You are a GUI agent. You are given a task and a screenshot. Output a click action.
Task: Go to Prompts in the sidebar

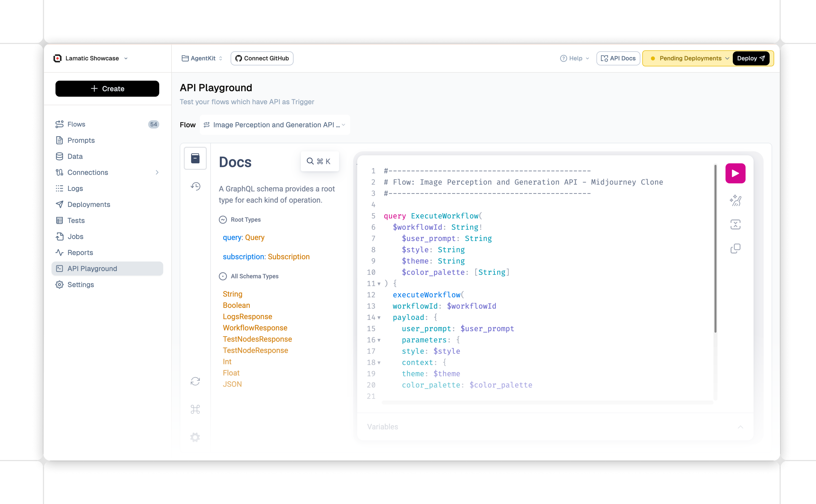tap(81, 140)
